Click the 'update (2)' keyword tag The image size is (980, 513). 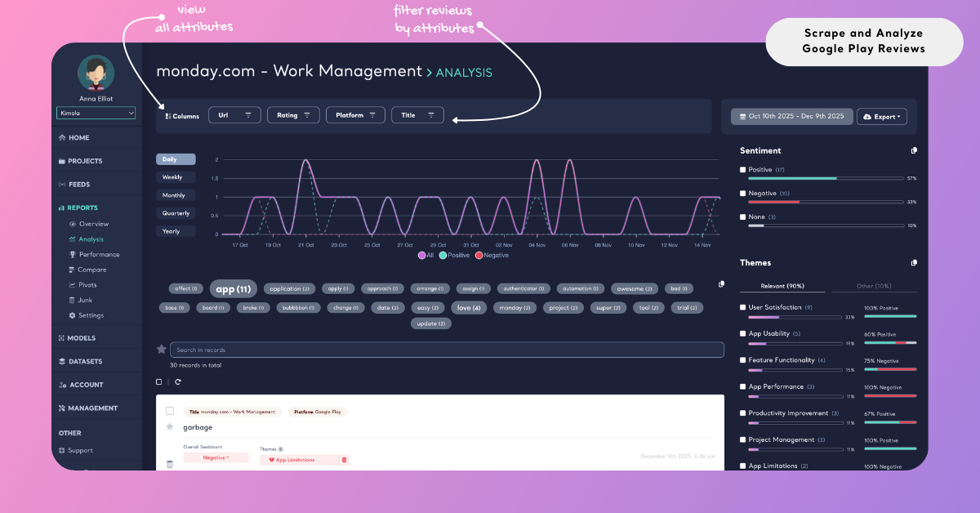pyautogui.click(x=430, y=323)
